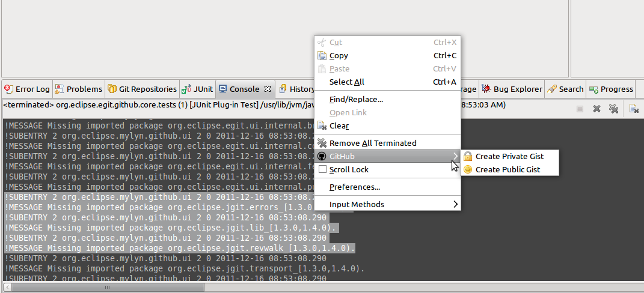Switch to the JUnit tab
Image resolution: width=644 pixels, height=293 pixels.
[x=198, y=89]
